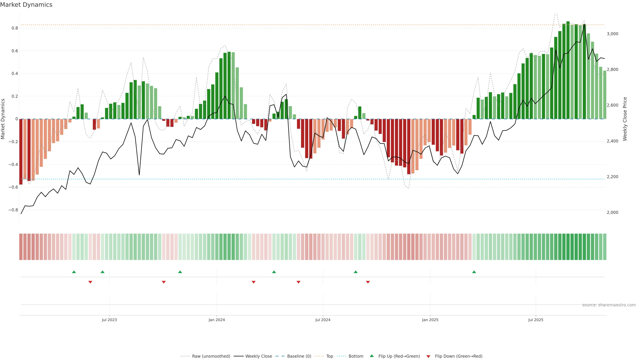This screenshot has height=362, width=644.
Task: Click the green flip-up marker just before Jul 2023
Action: click(x=102, y=272)
